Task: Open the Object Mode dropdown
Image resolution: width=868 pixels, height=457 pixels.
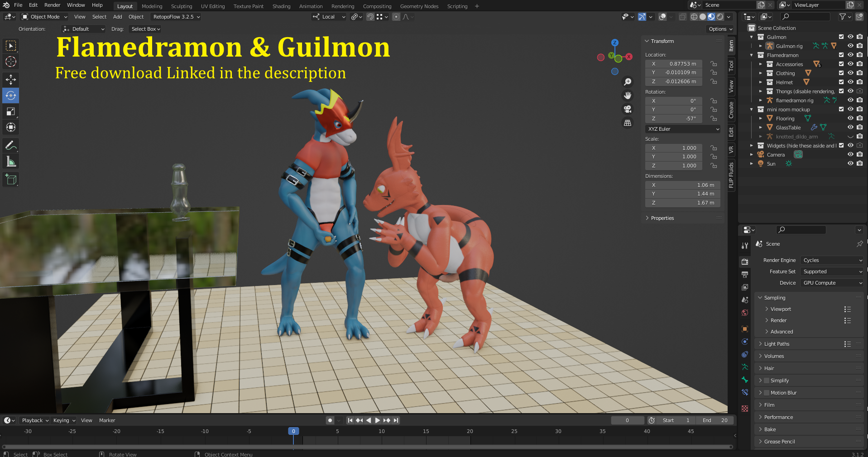Action: pyautogui.click(x=44, y=17)
